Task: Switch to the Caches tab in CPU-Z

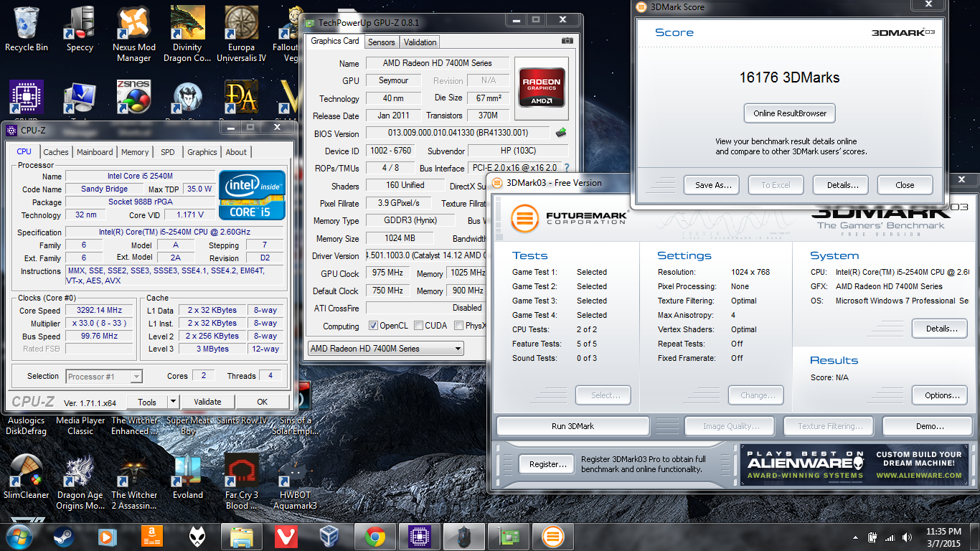Action: pos(56,152)
